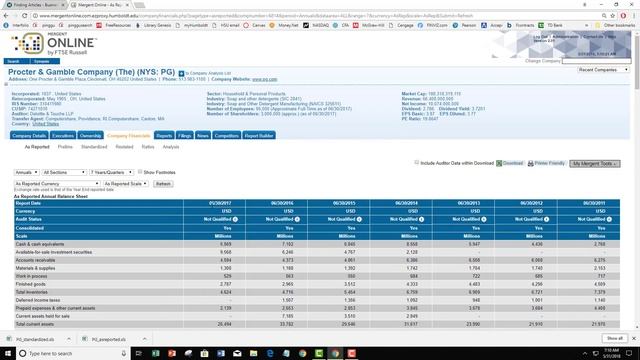This screenshot has width=640, height=360.
Task: Open Annuals period dropdown
Action: 26,172
